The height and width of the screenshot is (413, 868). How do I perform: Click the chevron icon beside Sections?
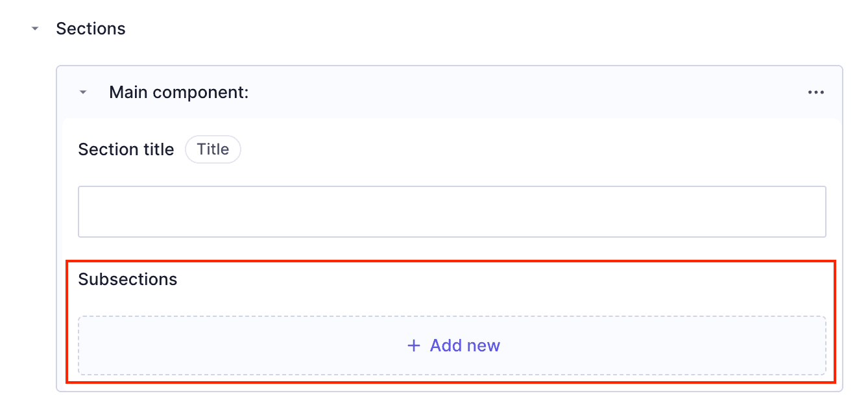point(35,29)
